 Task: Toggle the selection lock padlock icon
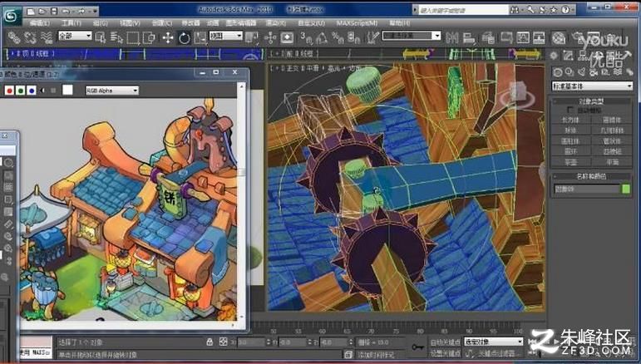click(210, 342)
